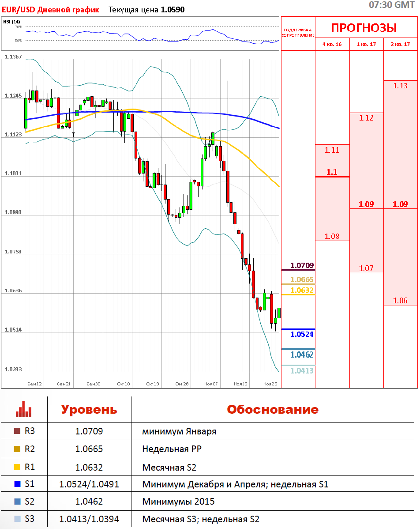
Task: Click the 07:30 GMT timestamp
Action: click(391, 5)
